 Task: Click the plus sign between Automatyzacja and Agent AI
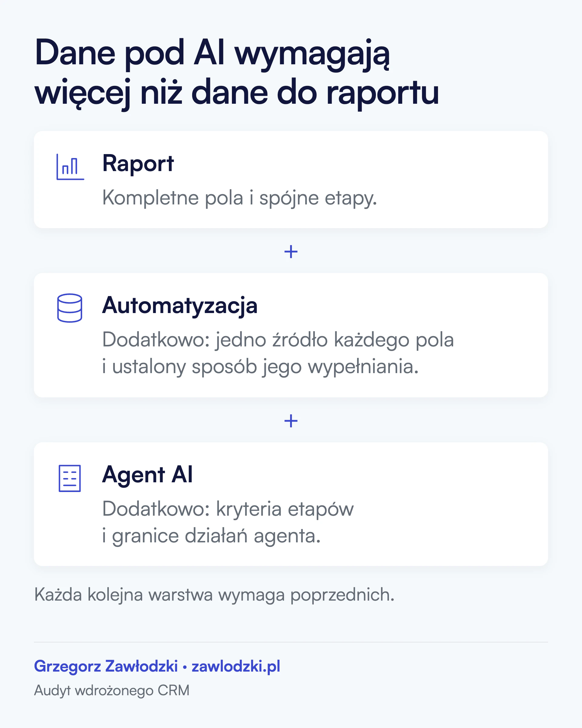point(291,421)
